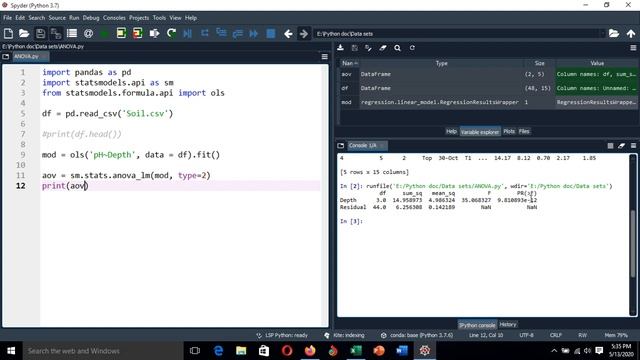Select the mod RegressionResultsWrapper row
Screen dimensions: 640x360
(488, 102)
